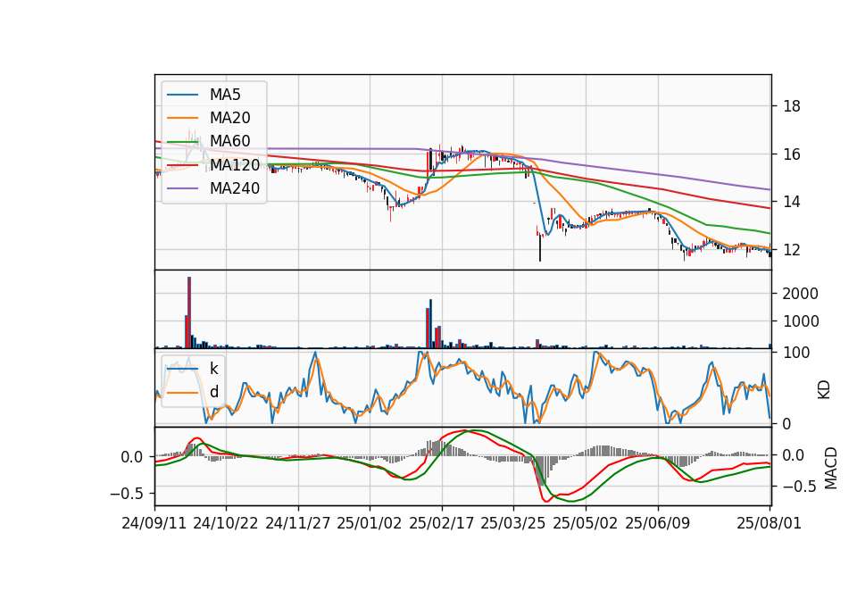Click the 25/03/25 date label

[513, 523]
